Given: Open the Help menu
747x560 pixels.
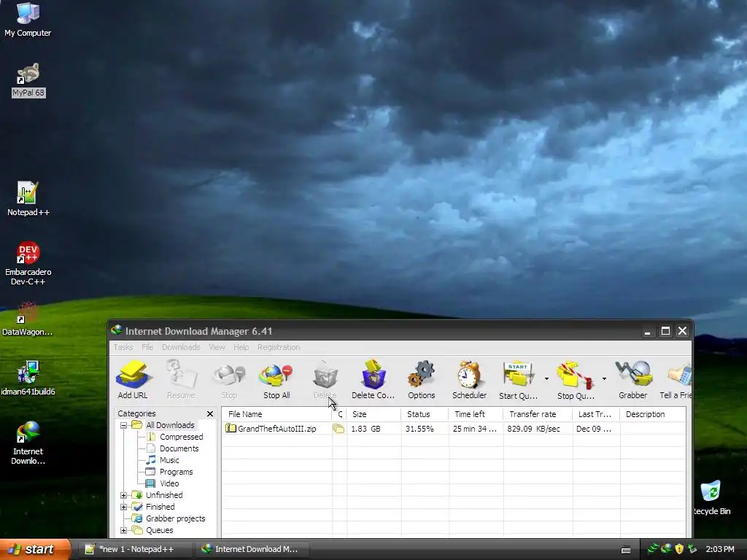Looking at the screenshot, I should pos(241,347).
